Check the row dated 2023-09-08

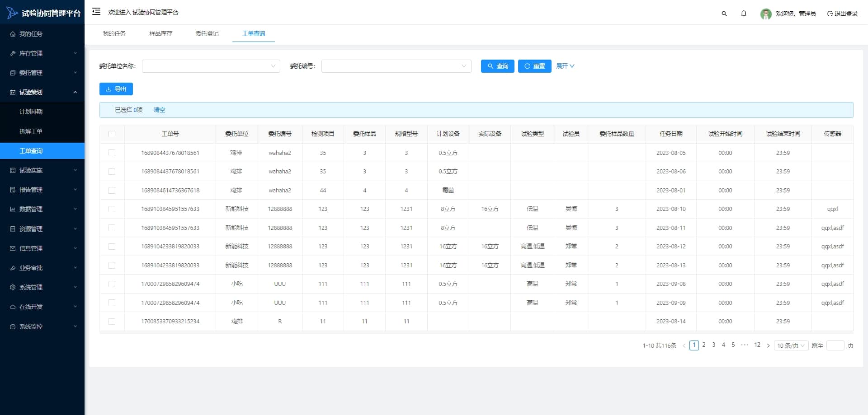tap(112, 284)
